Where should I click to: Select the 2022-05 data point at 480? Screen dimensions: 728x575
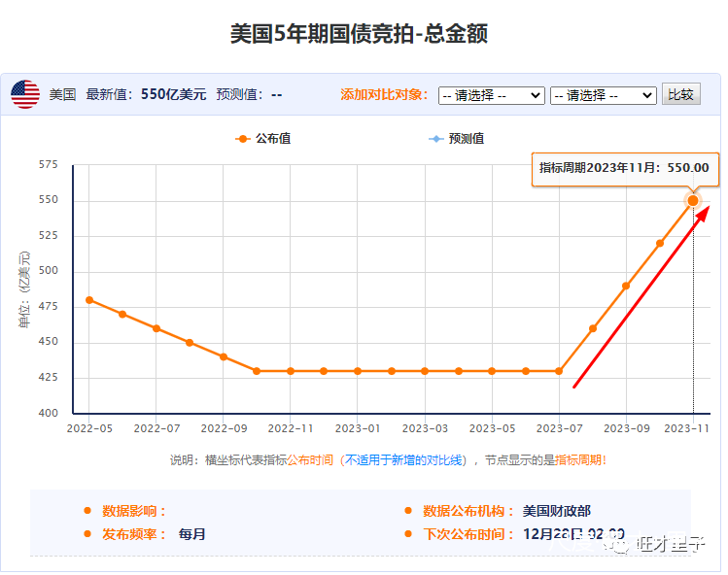tap(89, 300)
